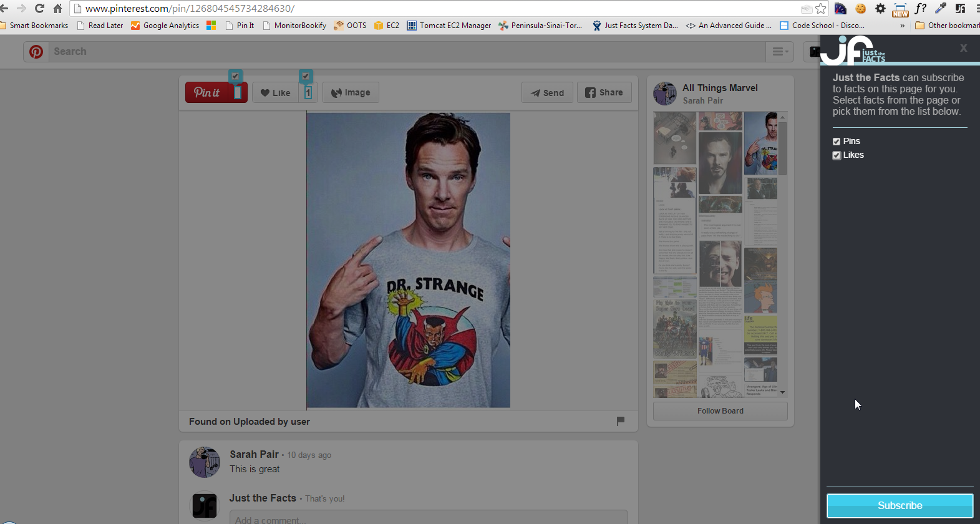Click the Image button
Image resolution: width=980 pixels, height=524 pixels.
pos(351,92)
